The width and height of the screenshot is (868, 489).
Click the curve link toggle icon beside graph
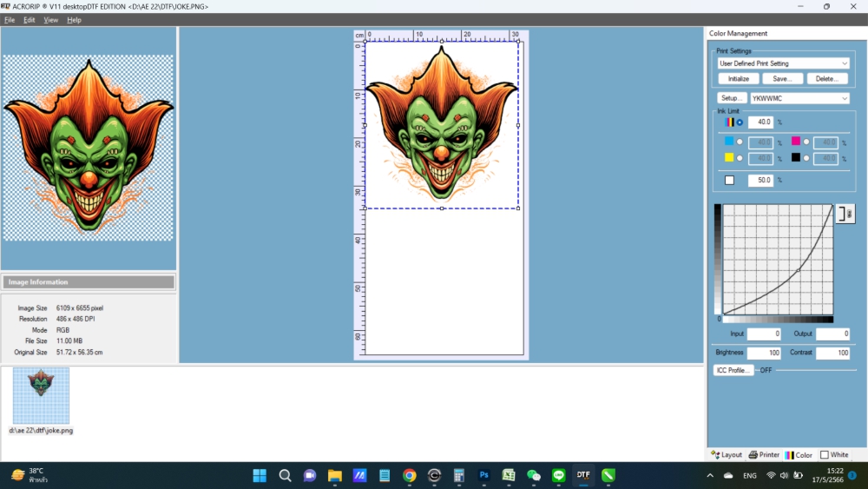845,214
